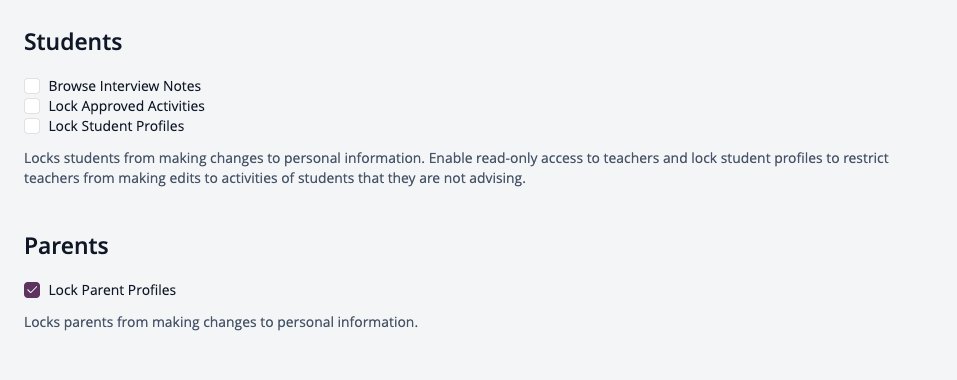Click the line starting 'teachers from making edits'

(x=275, y=179)
